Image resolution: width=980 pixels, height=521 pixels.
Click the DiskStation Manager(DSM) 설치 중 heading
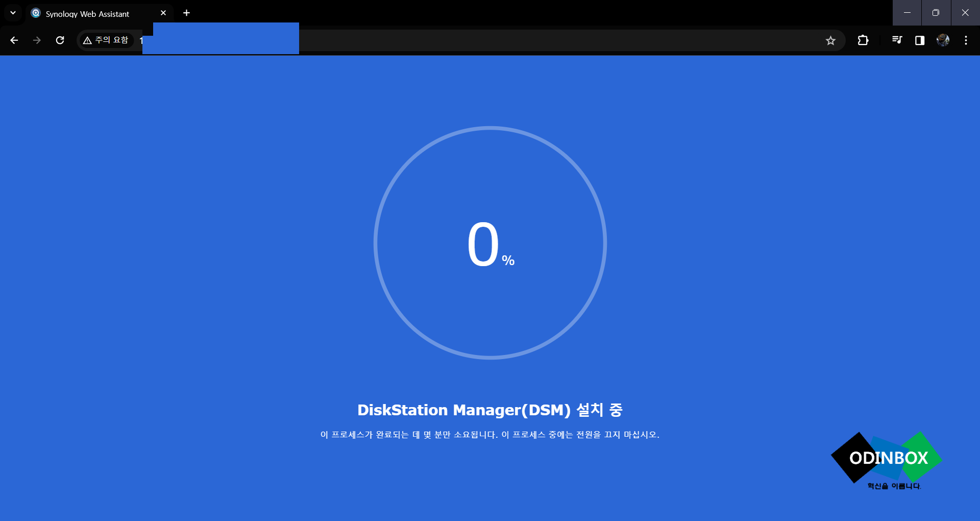pos(490,410)
